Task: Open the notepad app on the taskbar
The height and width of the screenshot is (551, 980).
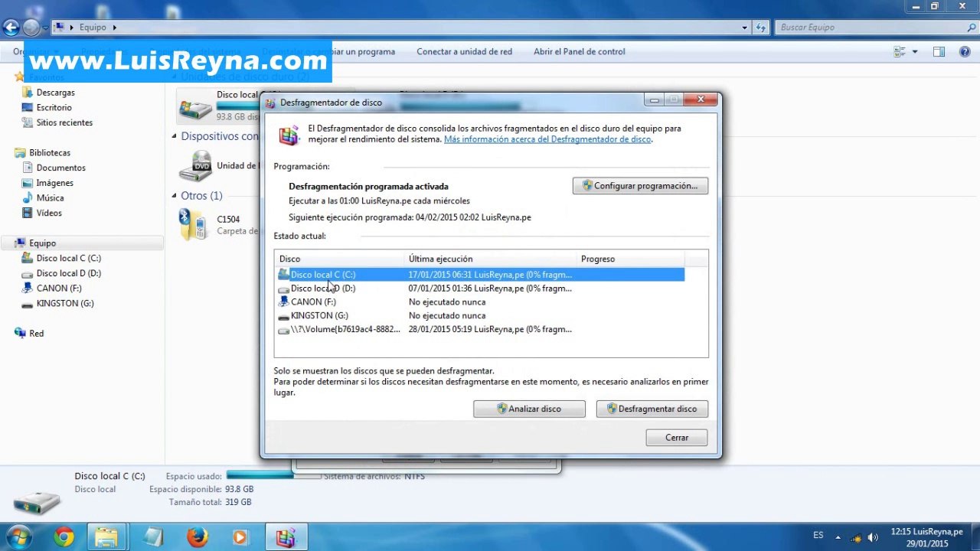Action: coord(152,537)
